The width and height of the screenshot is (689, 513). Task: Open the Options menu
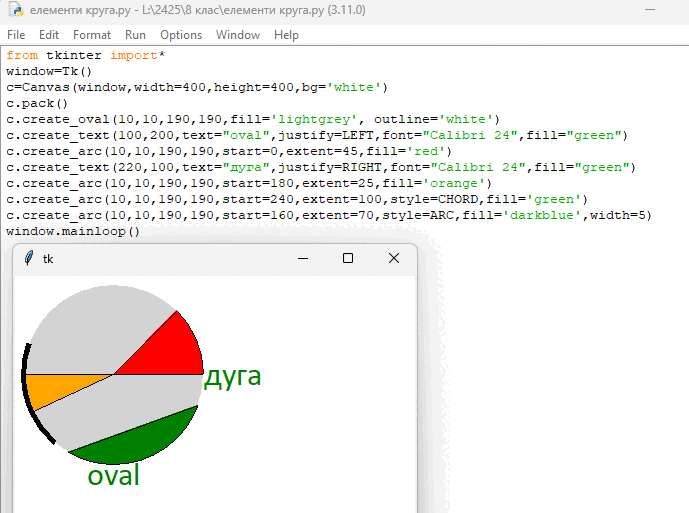pyautogui.click(x=181, y=35)
